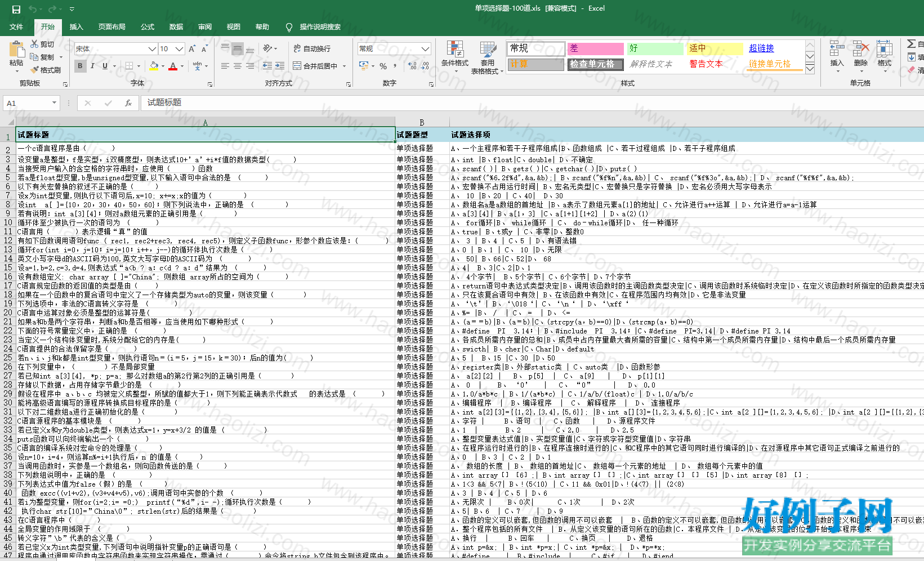Toggle top vertical alignment

[225, 48]
